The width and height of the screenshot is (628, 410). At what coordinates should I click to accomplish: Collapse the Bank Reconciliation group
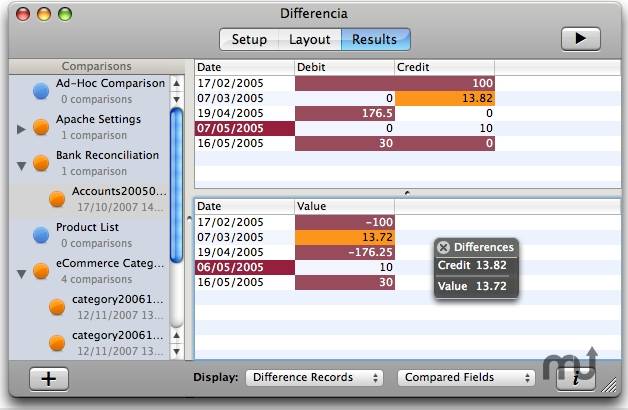pos(22,165)
